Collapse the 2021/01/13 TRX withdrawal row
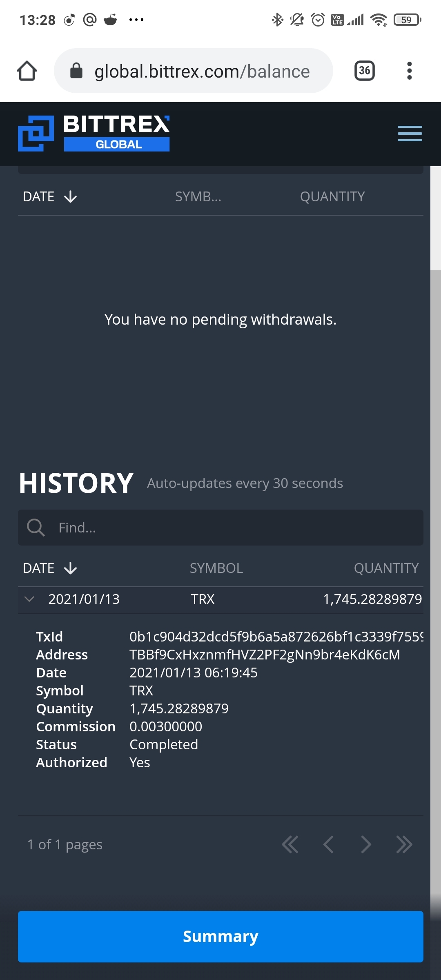This screenshot has height=980, width=441. point(29,599)
